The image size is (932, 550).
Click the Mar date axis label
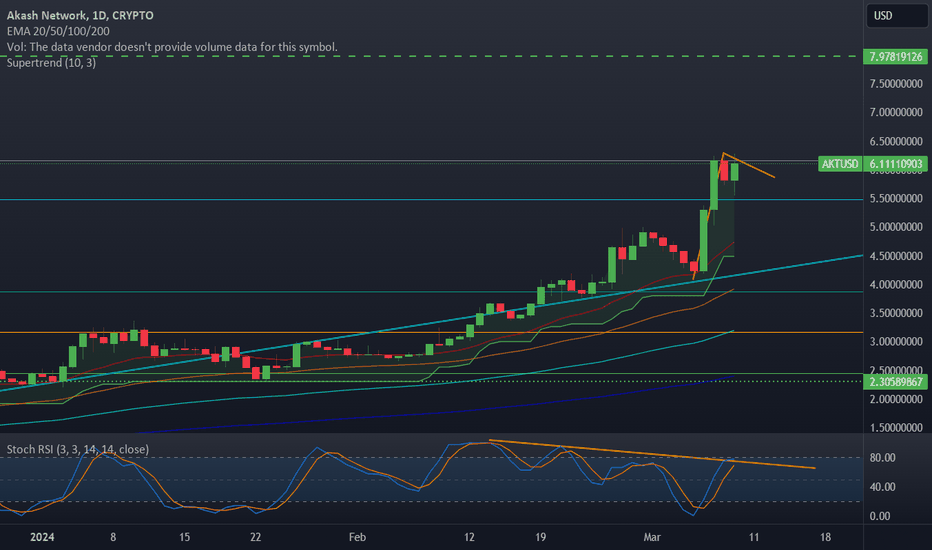652,537
